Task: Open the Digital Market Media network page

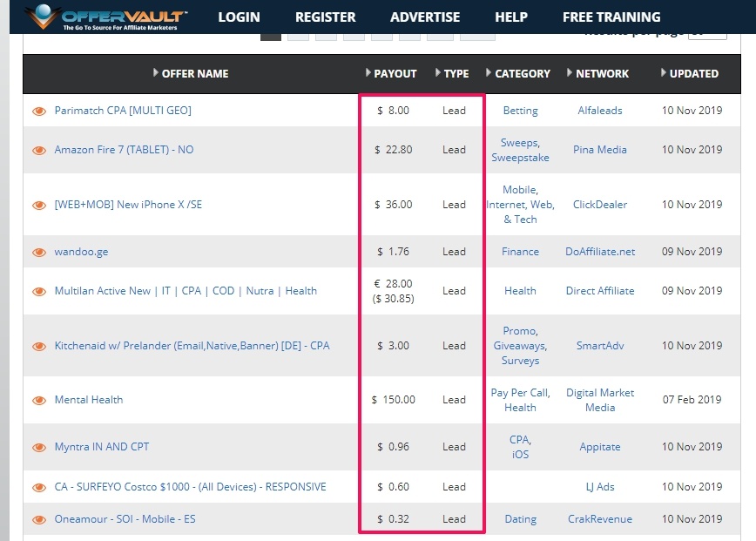Action: click(x=600, y=400)
